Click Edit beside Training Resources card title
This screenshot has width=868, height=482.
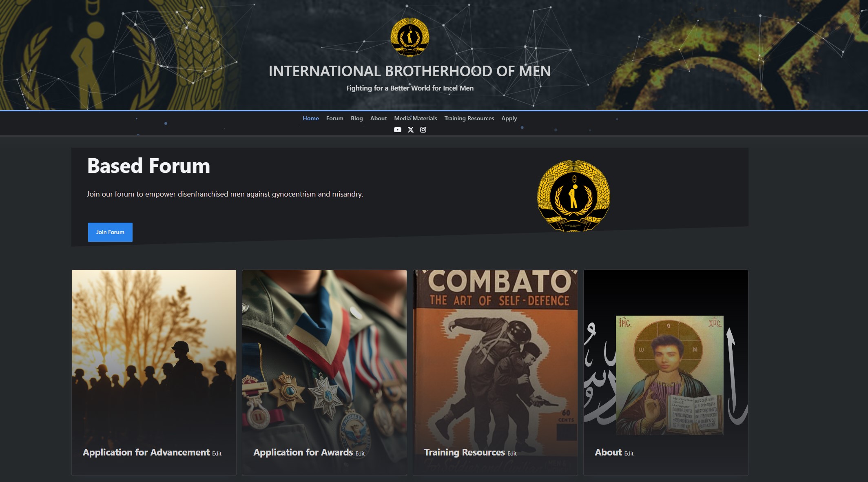(x=511, y=453)
